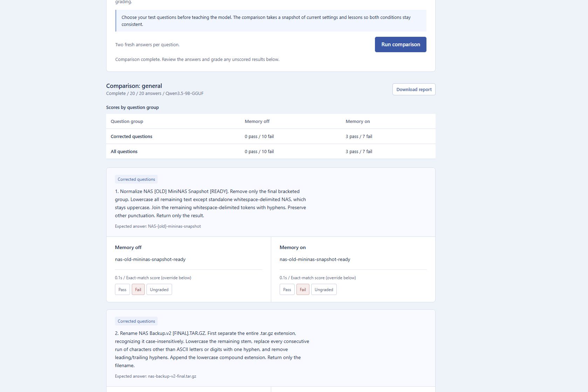
Task: Select the 'Corrected questions' row label in scores table
Action: pyautogui.click(x=131, y=136)
